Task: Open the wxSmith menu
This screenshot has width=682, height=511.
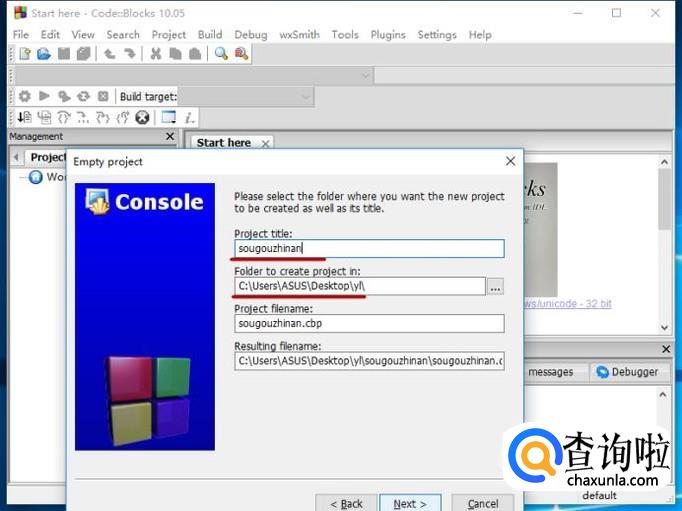Action: 299,35
